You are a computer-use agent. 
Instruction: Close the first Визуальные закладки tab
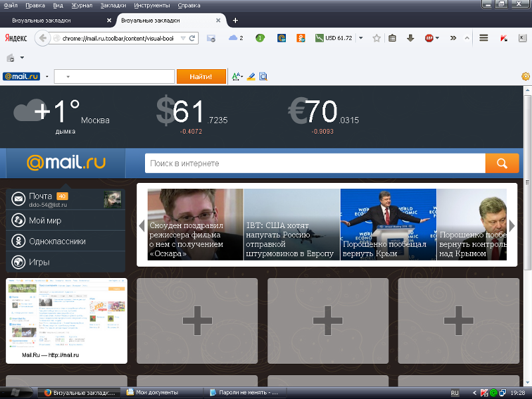109,21
